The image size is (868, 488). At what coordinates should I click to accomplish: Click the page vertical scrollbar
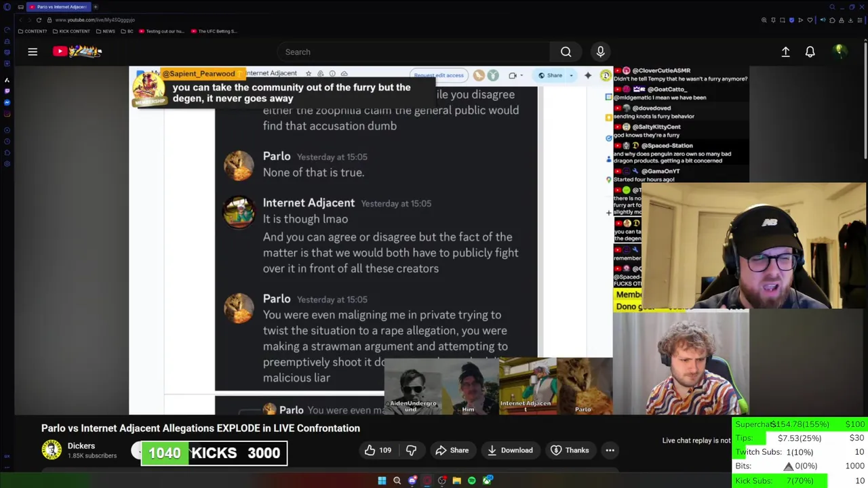(x=865, y=102)
